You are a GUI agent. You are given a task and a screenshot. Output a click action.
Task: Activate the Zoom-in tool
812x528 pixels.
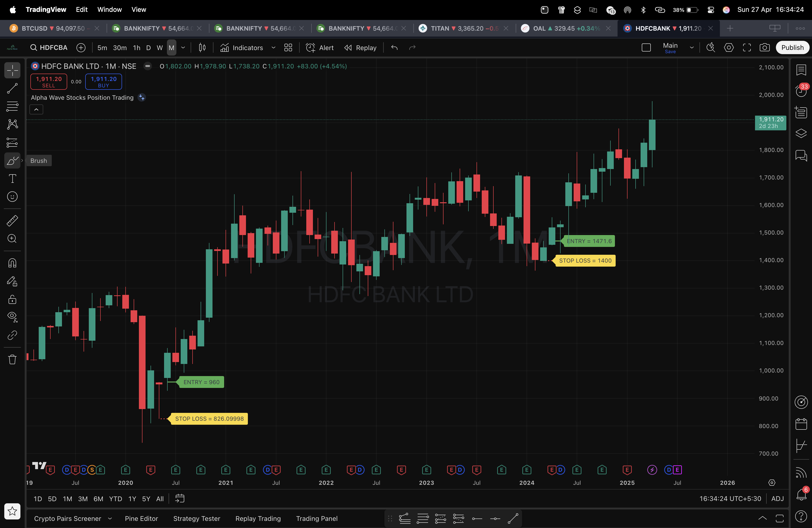(x=12, y=239)
